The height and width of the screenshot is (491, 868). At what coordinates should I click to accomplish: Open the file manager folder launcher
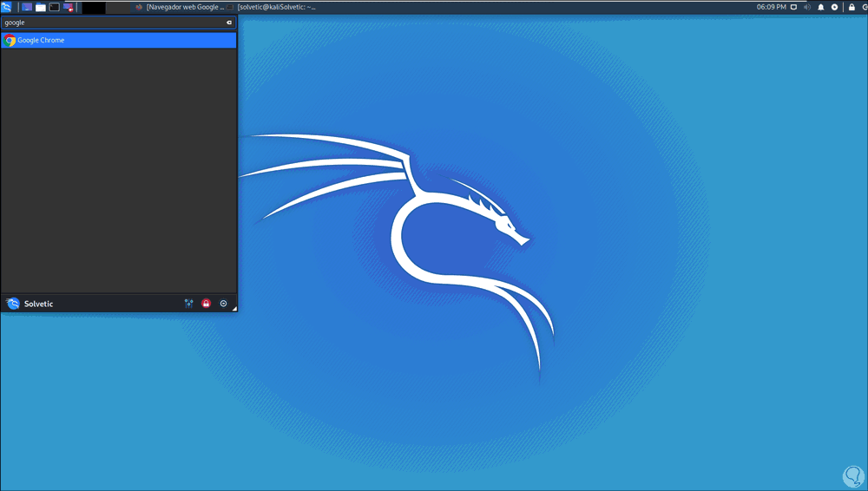click(41, 7)
